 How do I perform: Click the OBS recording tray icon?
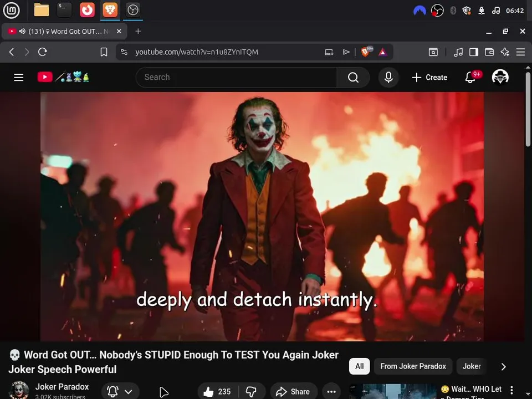[437, 11]
